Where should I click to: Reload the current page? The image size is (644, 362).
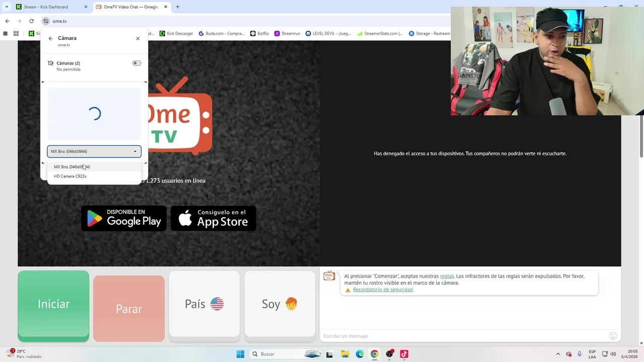[31, 21]
